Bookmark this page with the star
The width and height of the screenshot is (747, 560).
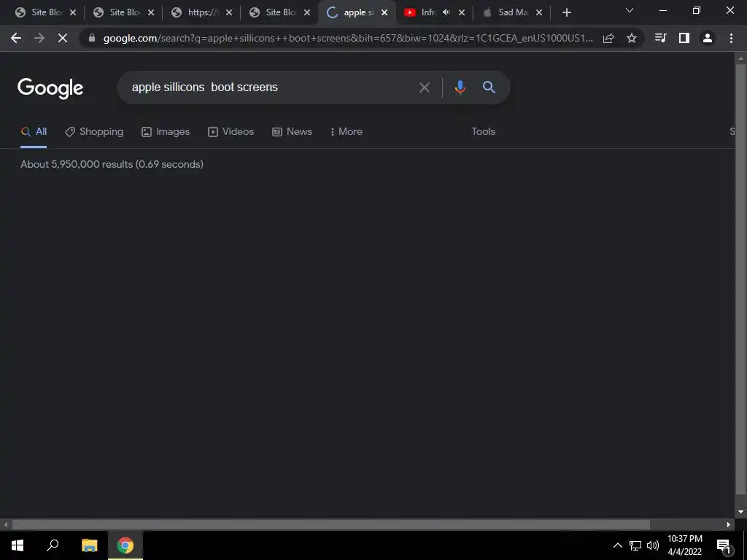[632, 38]
